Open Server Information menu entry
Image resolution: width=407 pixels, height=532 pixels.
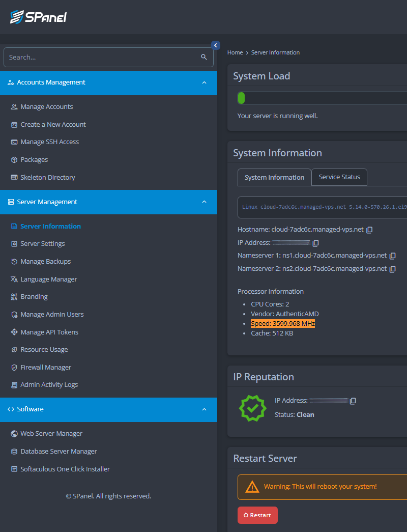[x=50, y=227]
